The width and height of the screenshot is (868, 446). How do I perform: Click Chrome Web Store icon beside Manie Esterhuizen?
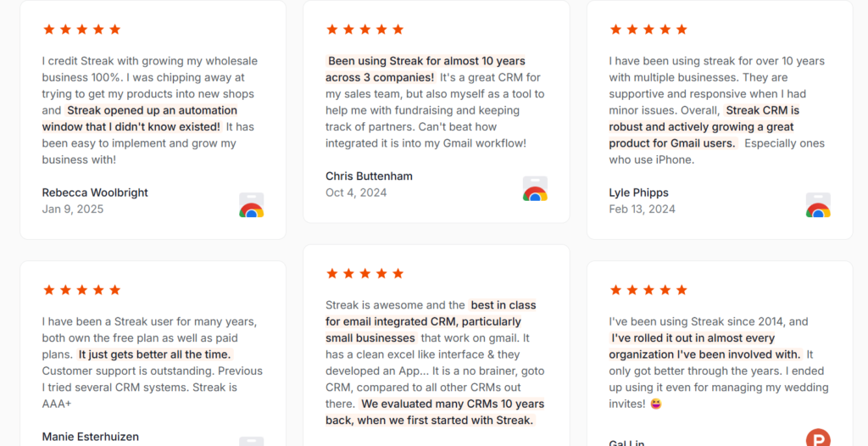pos(251,441)
